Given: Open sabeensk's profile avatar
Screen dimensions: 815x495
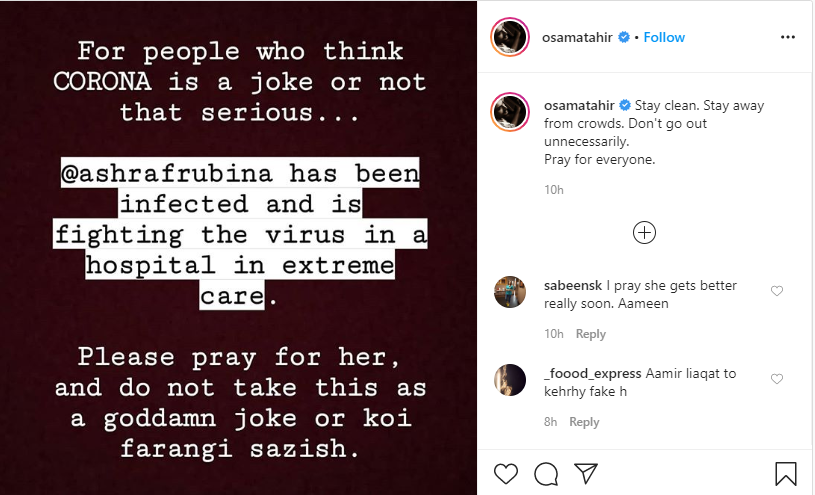Looking at the screenshot, I should click(x=509, y=292).
